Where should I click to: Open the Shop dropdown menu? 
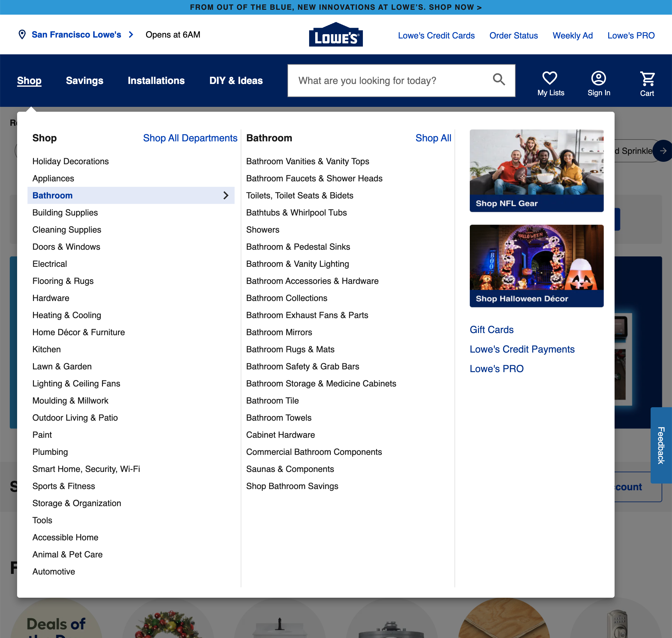pyautogui.click(x=29, y=80)
